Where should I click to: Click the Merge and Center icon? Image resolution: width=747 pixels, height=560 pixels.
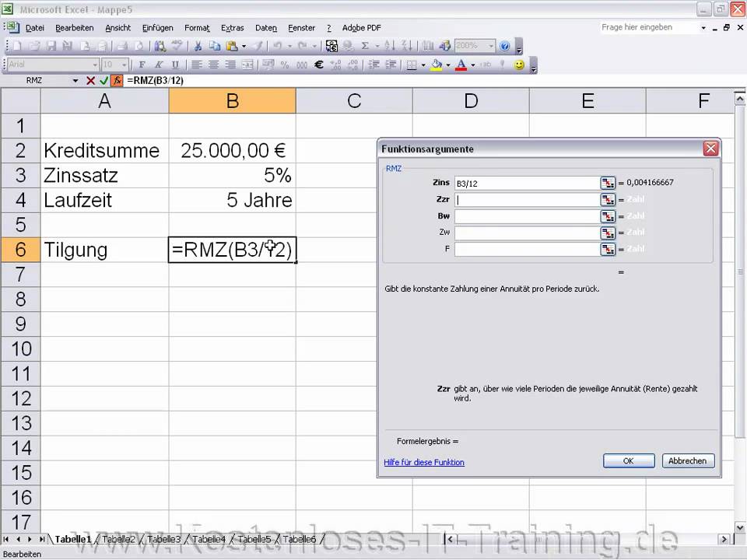pos(247,65)
